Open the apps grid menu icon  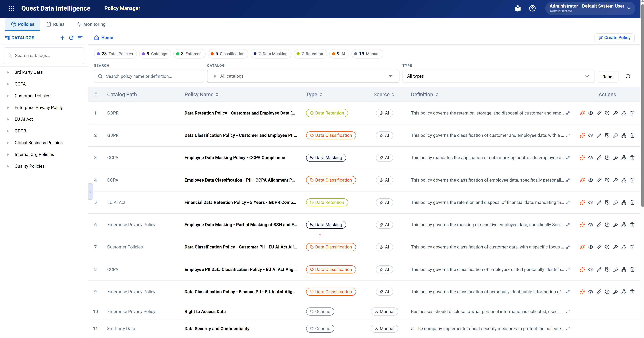click(x=11, y=8)
